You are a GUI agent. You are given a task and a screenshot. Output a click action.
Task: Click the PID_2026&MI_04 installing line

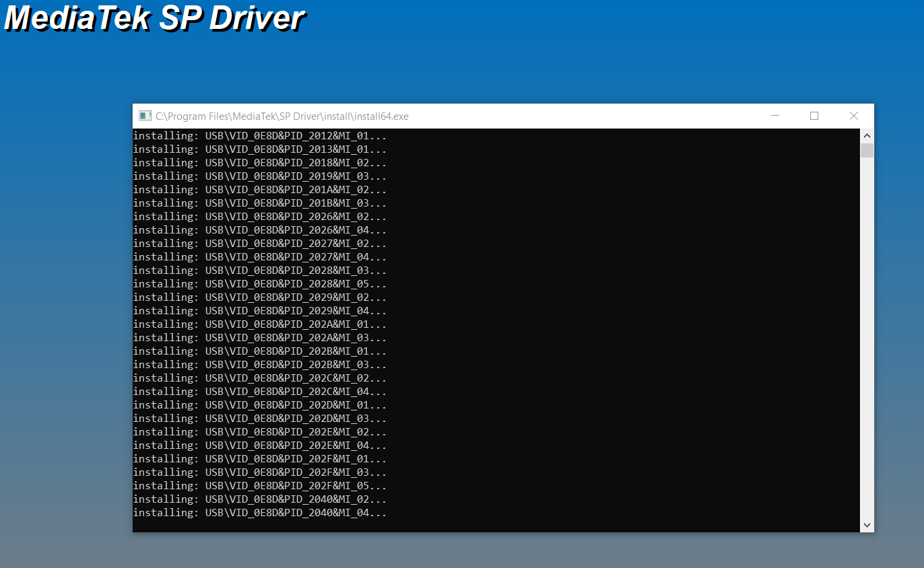(260, 230)
